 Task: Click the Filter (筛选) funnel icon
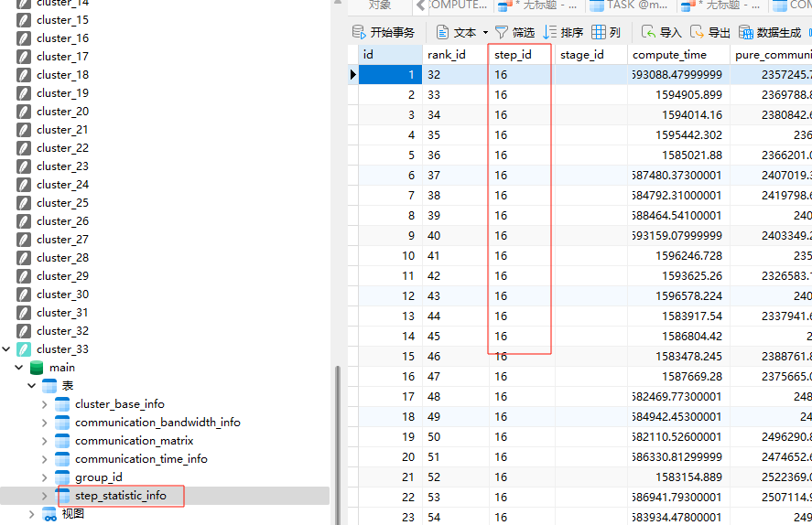502,33
